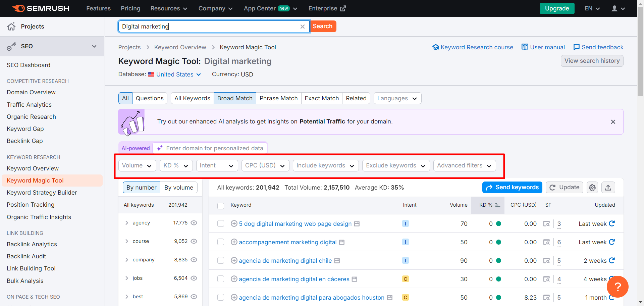Toggle eye visibility for 'agency' group

pyautogui.click(x=194, y=223)
